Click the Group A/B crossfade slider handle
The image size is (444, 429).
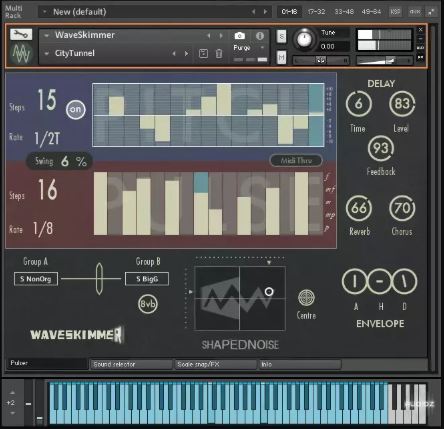click(x=99, y=279)
